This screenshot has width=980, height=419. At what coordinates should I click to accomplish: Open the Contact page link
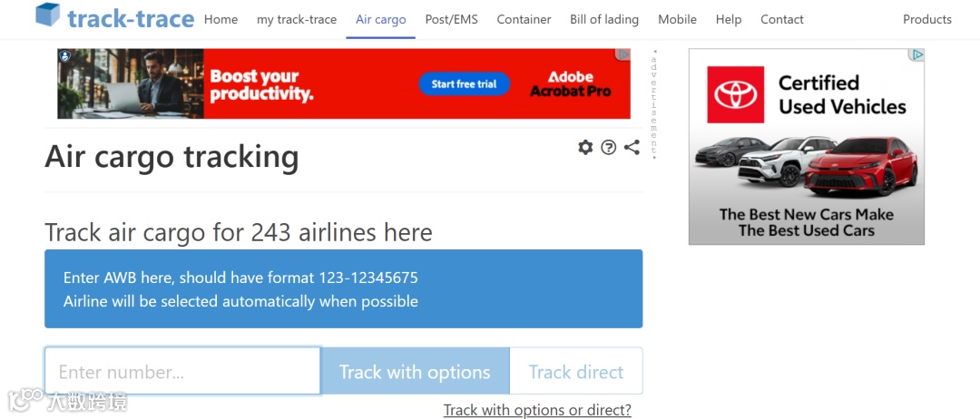coord(781,19)
